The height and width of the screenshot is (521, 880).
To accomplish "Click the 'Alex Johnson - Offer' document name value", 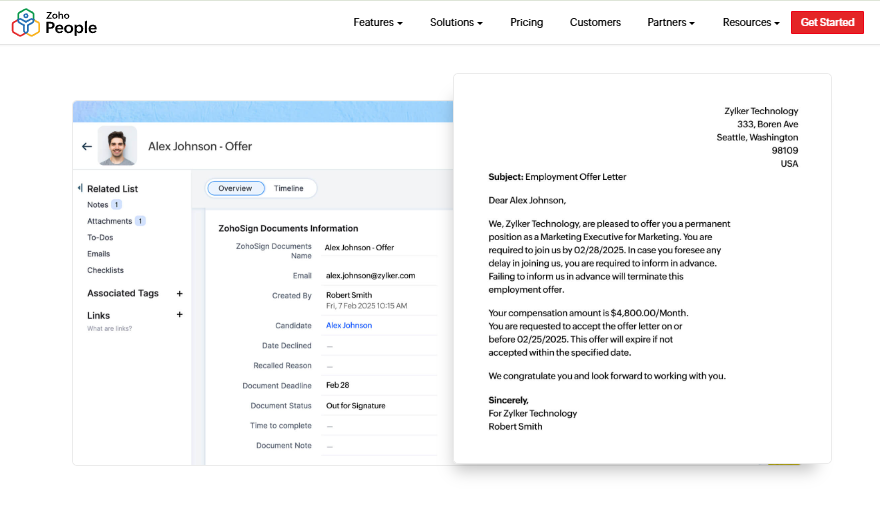I will pyautogui.click(x=359, y=248).
